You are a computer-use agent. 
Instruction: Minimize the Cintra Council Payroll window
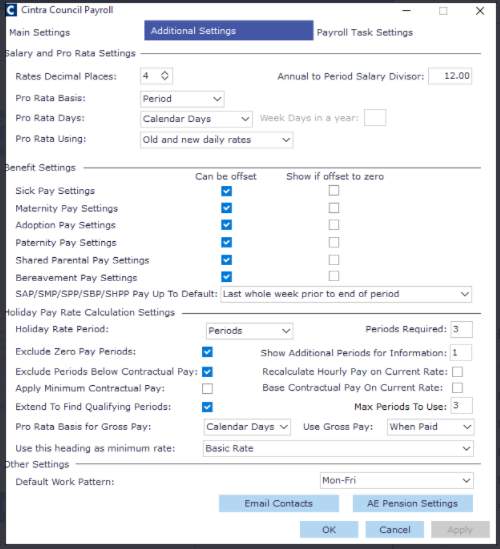(407, 11)
